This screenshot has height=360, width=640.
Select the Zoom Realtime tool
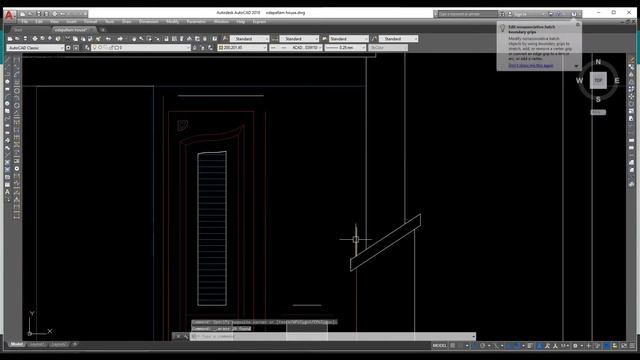click(x=141, y=39)
